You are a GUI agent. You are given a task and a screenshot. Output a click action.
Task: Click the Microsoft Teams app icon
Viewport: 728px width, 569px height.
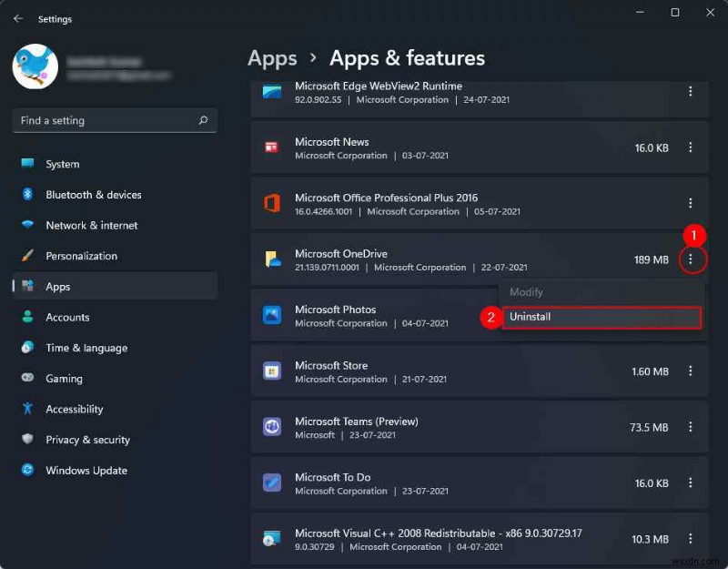[x=270, y=428]
